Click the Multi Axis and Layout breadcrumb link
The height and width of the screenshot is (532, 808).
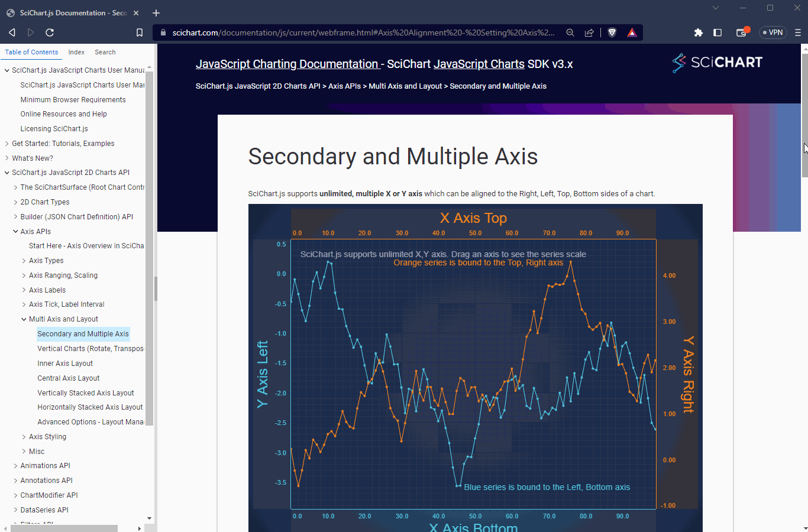405,86
